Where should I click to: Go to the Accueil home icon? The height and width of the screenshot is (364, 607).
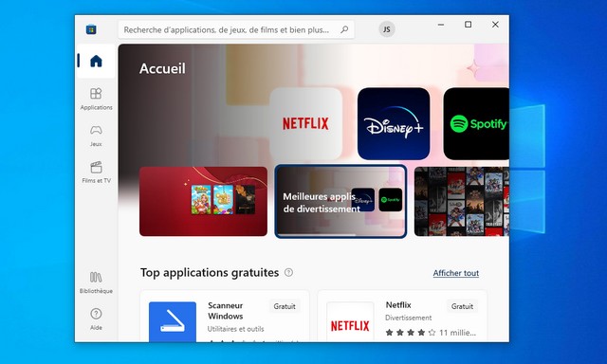coord(96,61)
